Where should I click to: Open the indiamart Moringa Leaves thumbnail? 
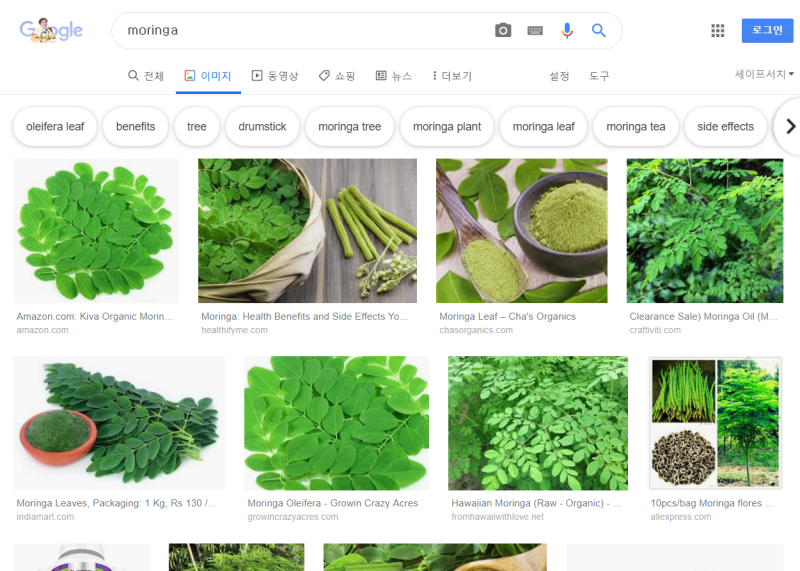119,423
